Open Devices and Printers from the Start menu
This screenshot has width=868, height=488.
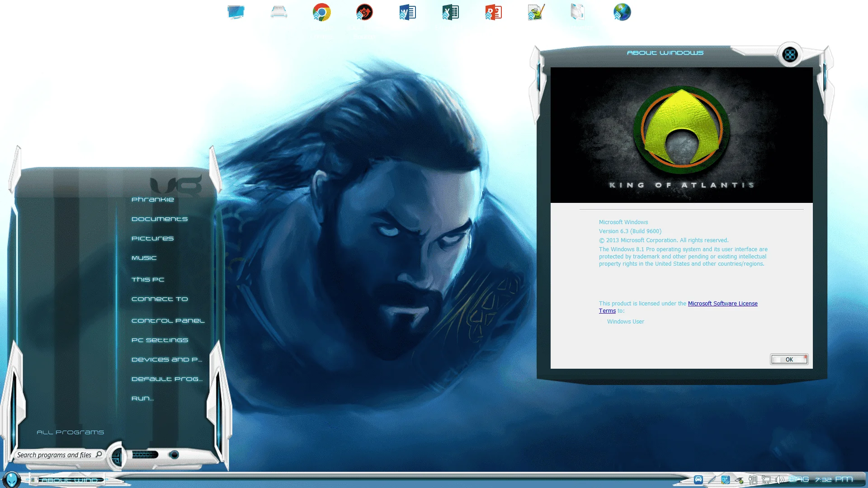(x=167, y=359)
